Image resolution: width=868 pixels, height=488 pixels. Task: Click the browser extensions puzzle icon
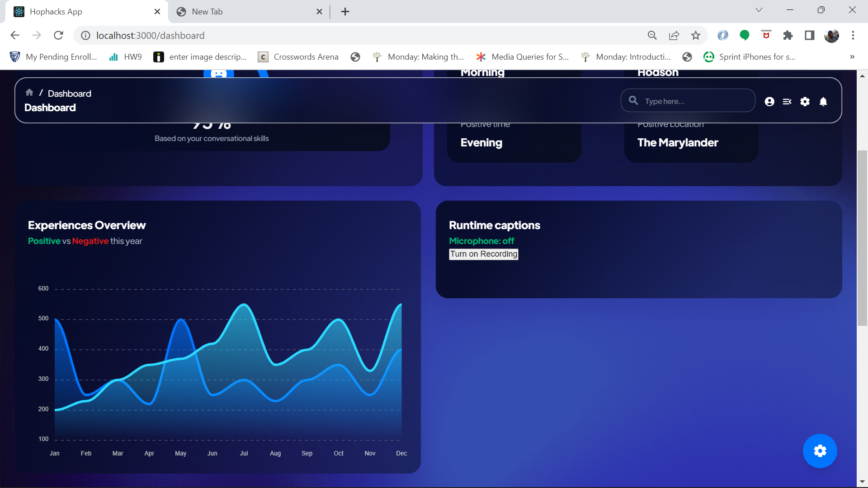point(788,35)
